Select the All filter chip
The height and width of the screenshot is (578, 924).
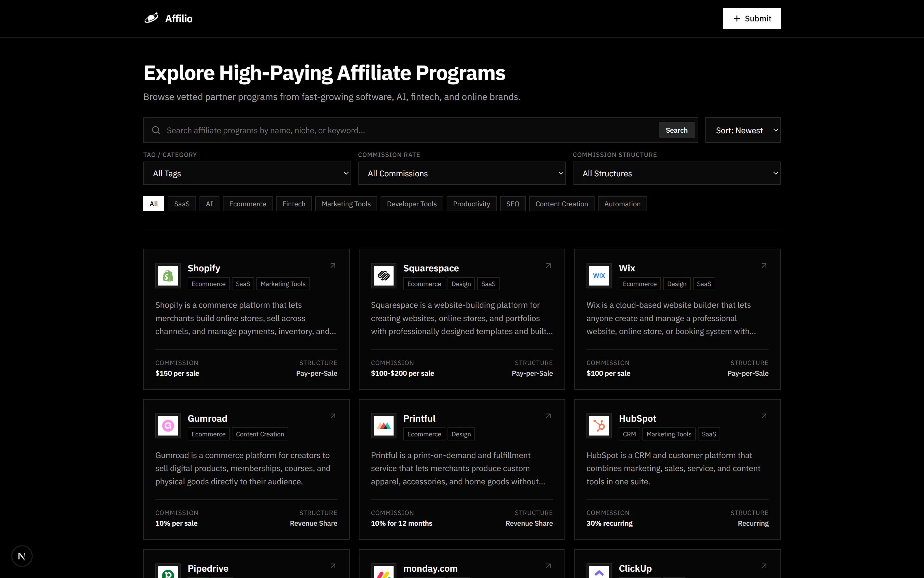coord(154,204)
